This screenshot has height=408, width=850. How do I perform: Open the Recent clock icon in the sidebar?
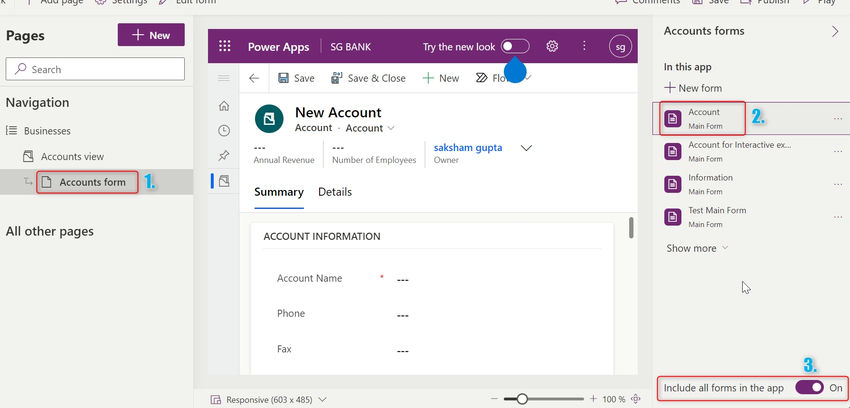coord(223,131)
